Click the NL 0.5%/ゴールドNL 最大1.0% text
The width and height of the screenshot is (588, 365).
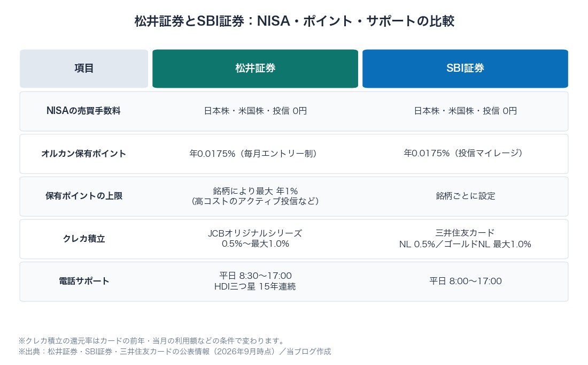click(465, 245)
